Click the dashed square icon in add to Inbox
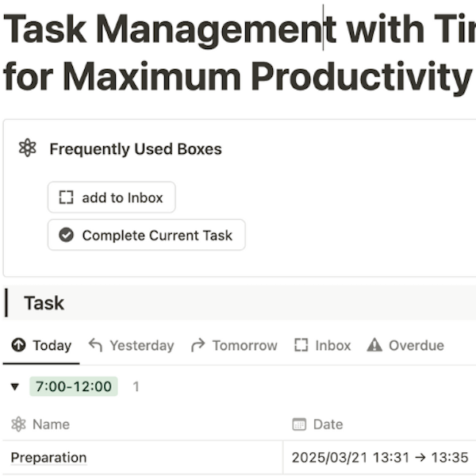This screenshot has width=476, height=476. [x=66, y=198]
